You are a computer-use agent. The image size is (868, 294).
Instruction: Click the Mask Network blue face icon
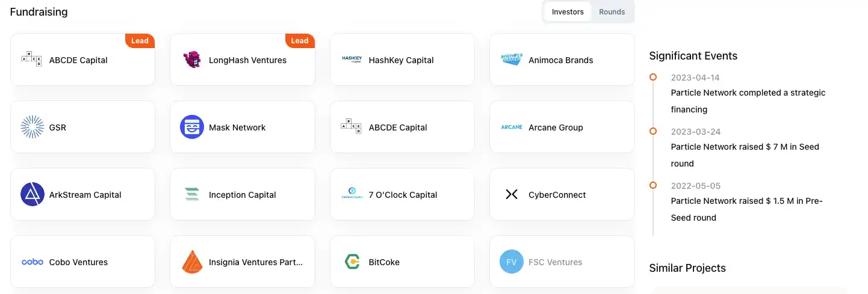pyautogui.click(x=192, y=127)
